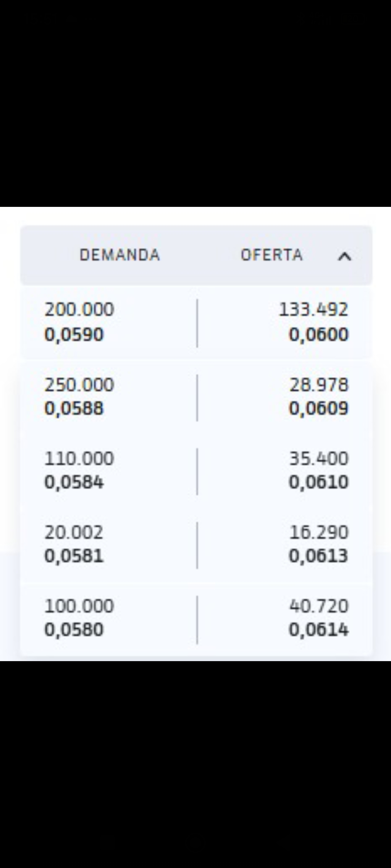The width and height of the screenshot is (391, 868).
Task: Click the OFERTA column header
Action: [272, 255]
